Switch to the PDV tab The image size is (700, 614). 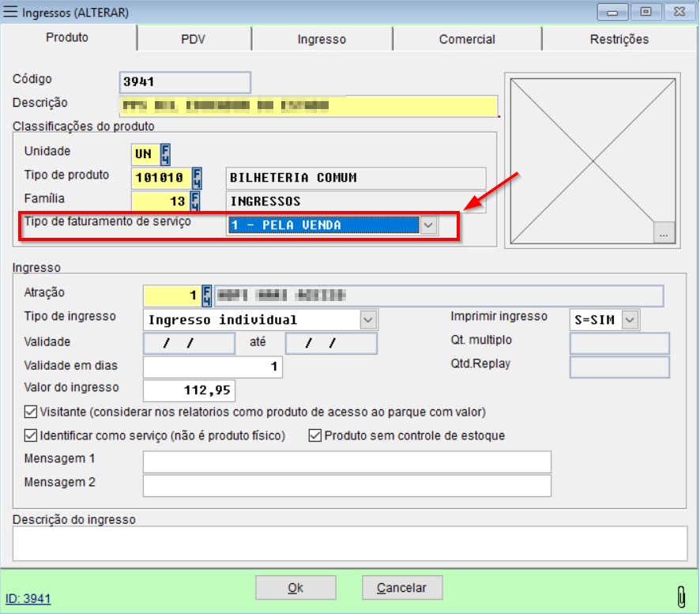click(x=194, y=39)
